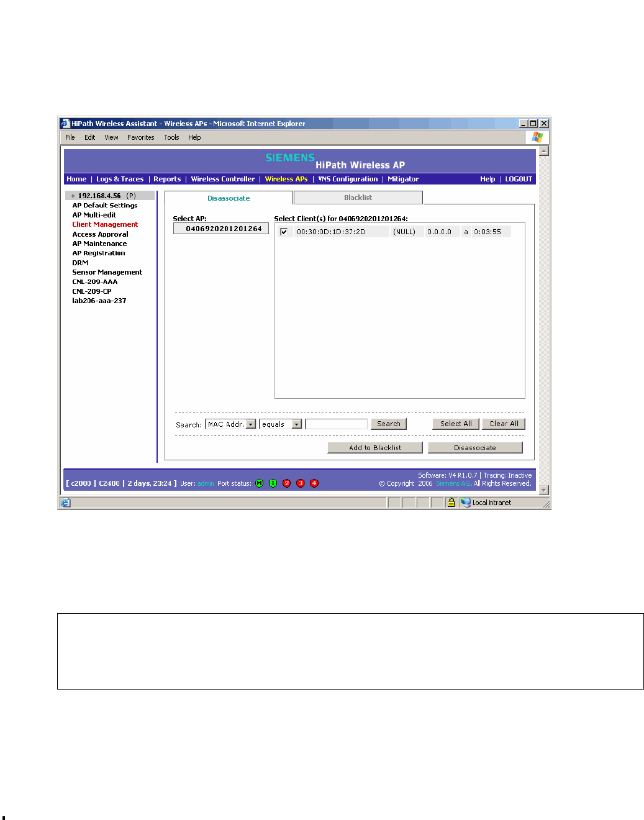The width and height of the screenshot is (644, 820).
Task: Open AP Maintenance
Action: pyautogui.click(x=99, y=244)
